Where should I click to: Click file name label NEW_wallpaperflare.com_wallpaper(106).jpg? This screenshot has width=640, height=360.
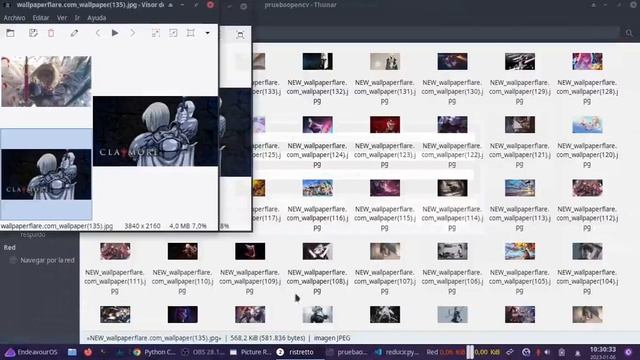(452, 282)
